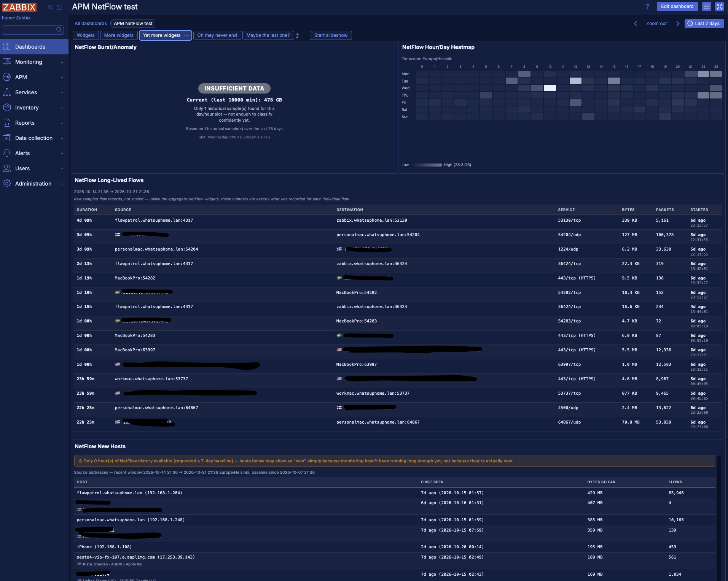Click the brightest Wed hour 10 heatmap cell

(550, 88)
